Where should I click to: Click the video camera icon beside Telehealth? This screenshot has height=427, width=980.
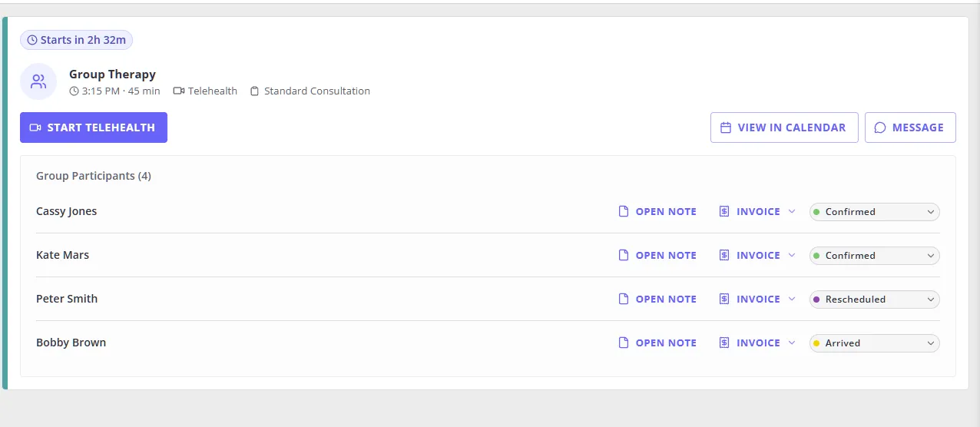tap(179, 91)
